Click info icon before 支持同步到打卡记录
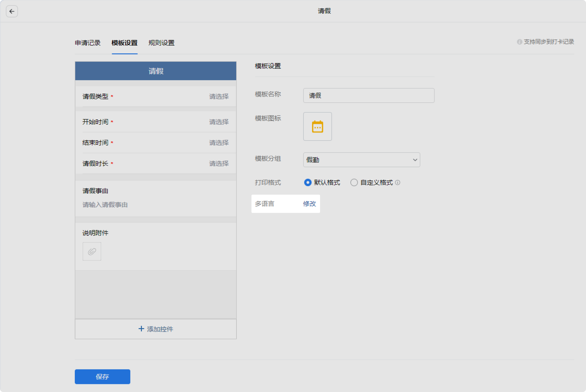Screen dimensions: 586x392 click(519, 42)
